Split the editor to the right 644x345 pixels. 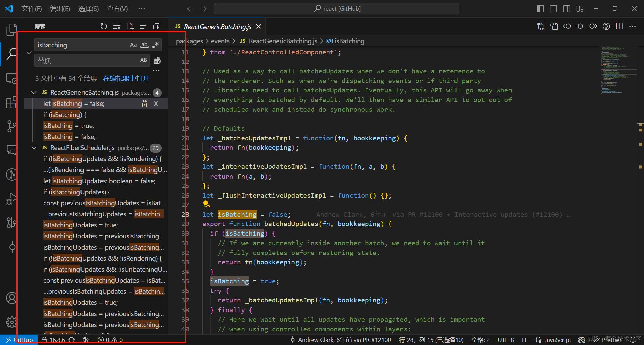click(x=620, y=26)
